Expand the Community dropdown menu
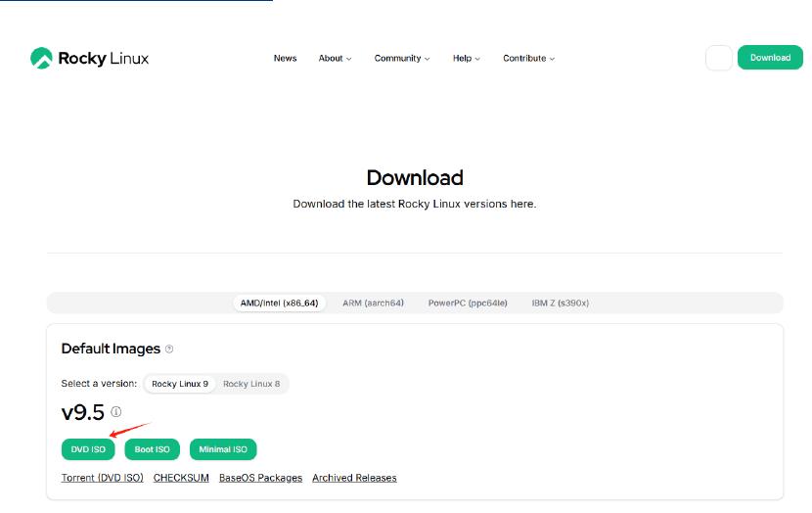This screenshot has height=513, width=812. click(x=402, y=58)
